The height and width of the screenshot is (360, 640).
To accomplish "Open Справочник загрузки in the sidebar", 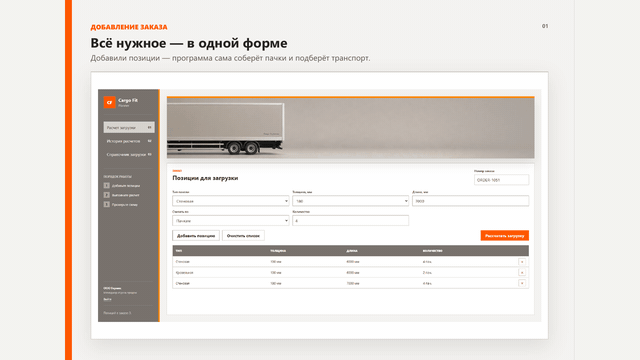I will (129, 154).
